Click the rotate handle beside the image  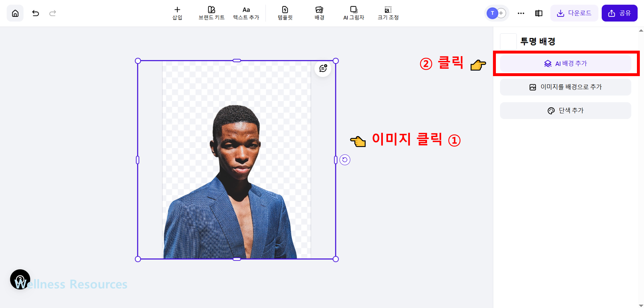pyautogui.click(x=345, y=160)
